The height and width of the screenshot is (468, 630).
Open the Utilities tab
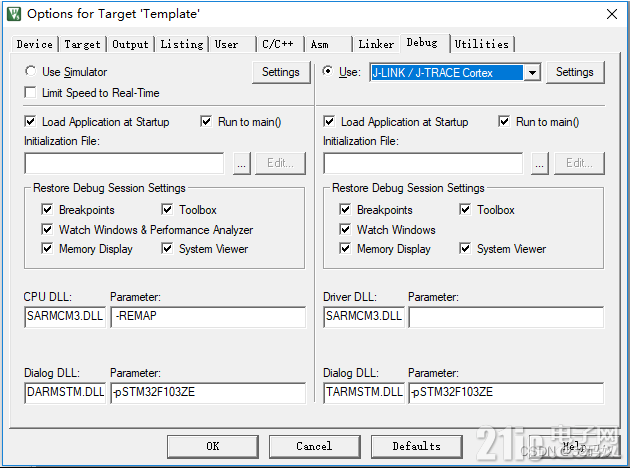click(x=481, y=44)
